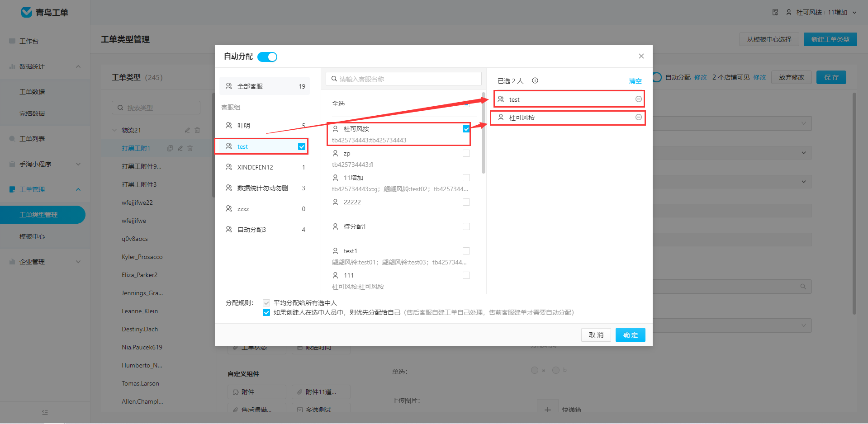The height and width of the screenshot is (424, 868).
Task: Confirm with the 确定 button
Action: tap(631, 335)
